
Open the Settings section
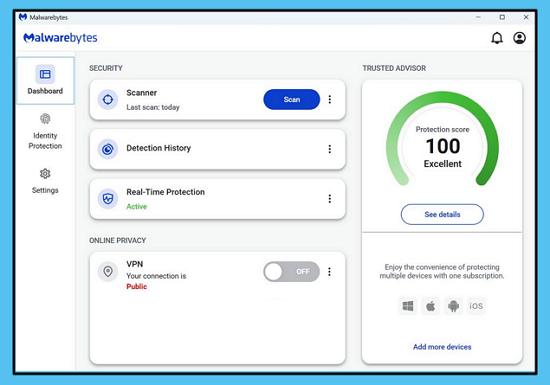(x=45, y=181)
